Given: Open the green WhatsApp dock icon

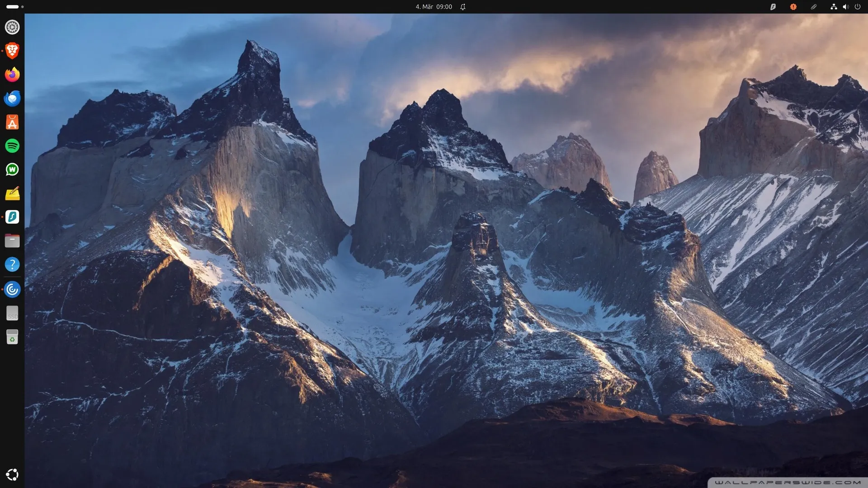Looking at the screenshot, I should (12, 169).
